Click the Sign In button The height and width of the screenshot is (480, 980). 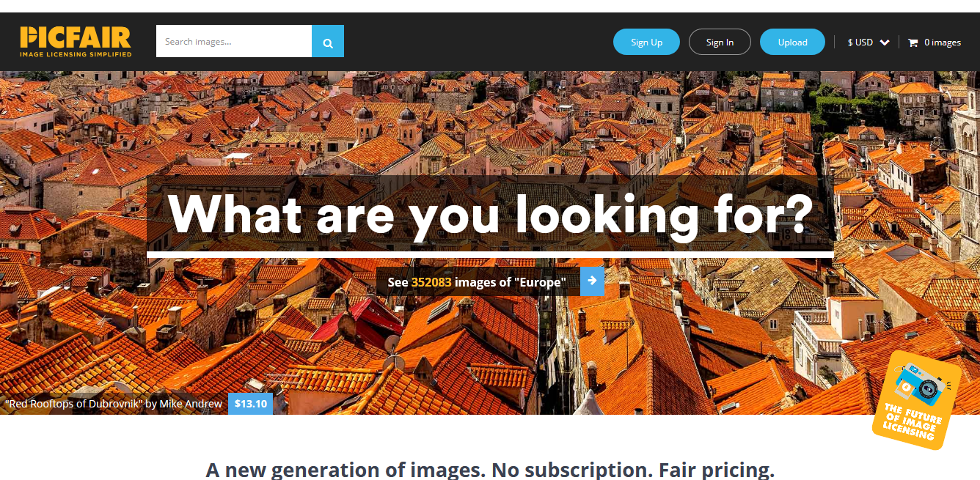(x=720, y=42)
